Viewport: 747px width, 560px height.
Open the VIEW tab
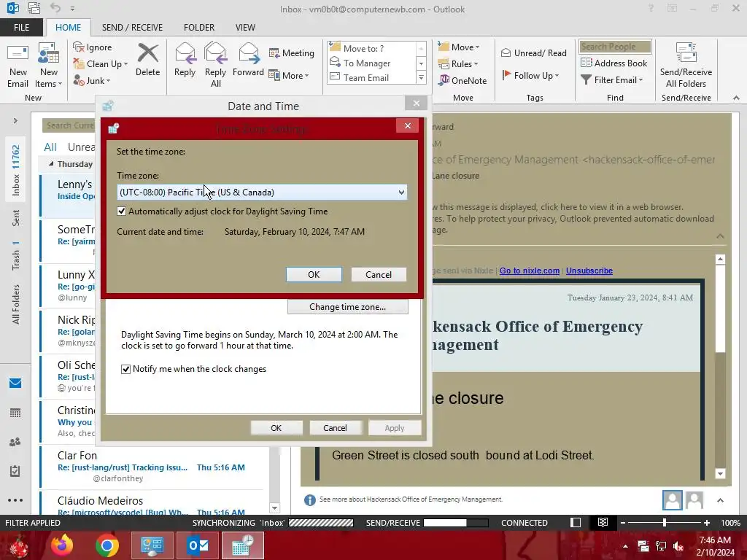(x=245, y=27)
